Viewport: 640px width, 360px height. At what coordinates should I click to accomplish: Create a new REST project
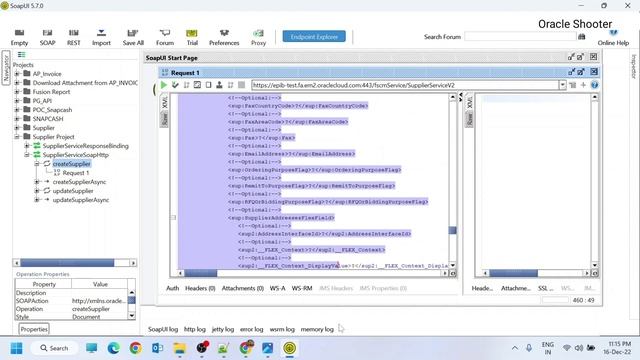coord(73,33)
